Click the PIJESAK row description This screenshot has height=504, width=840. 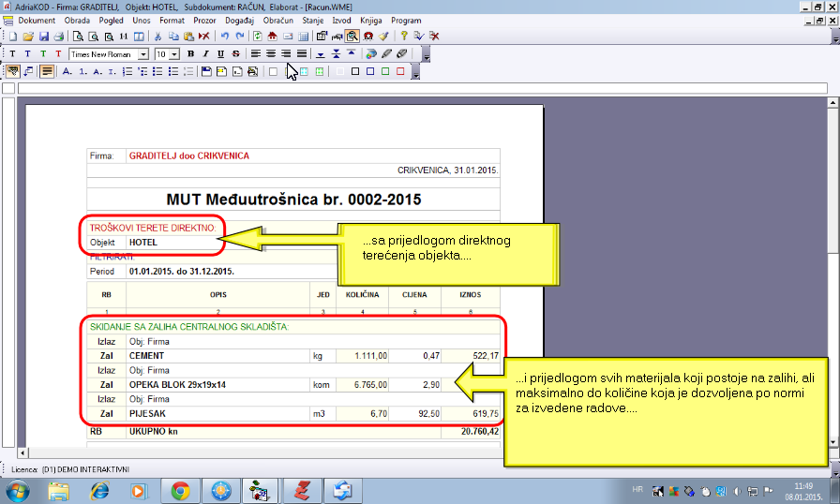[x=147, y=413]
